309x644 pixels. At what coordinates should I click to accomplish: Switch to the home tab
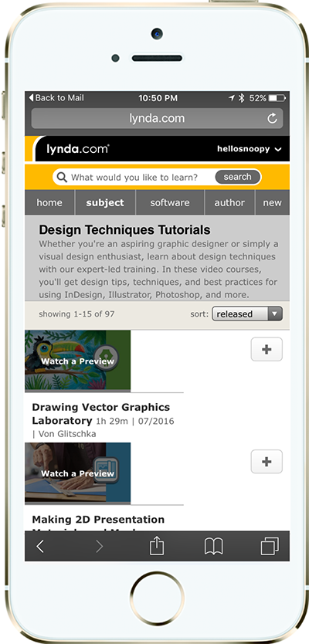click(x=49, y=202)
